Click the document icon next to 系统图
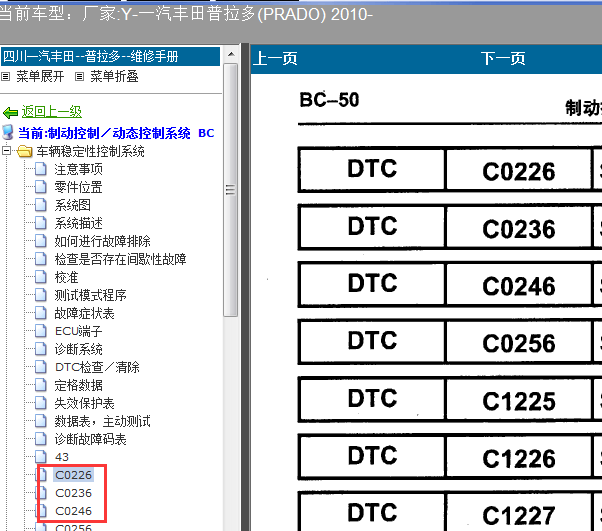The width and height of the screenshot is (602, 531). coord(41,205)
